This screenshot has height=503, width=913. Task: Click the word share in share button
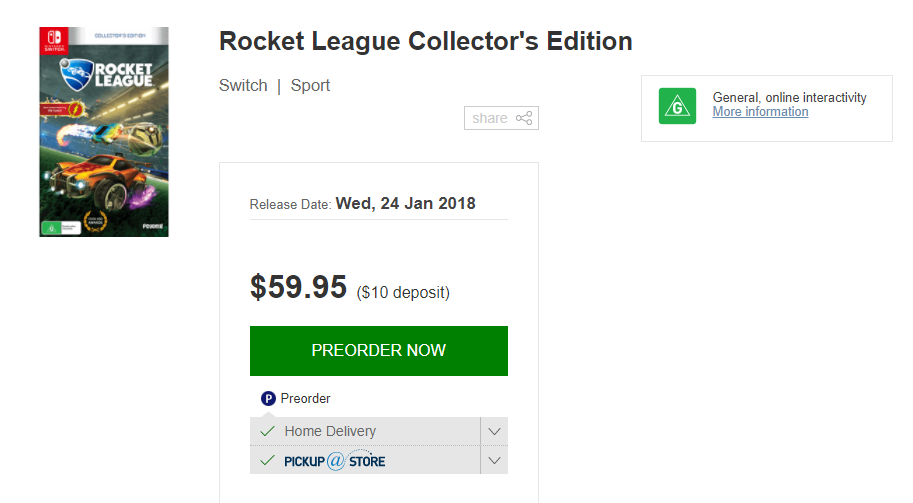pyautogui.click(x=490, y=118)
